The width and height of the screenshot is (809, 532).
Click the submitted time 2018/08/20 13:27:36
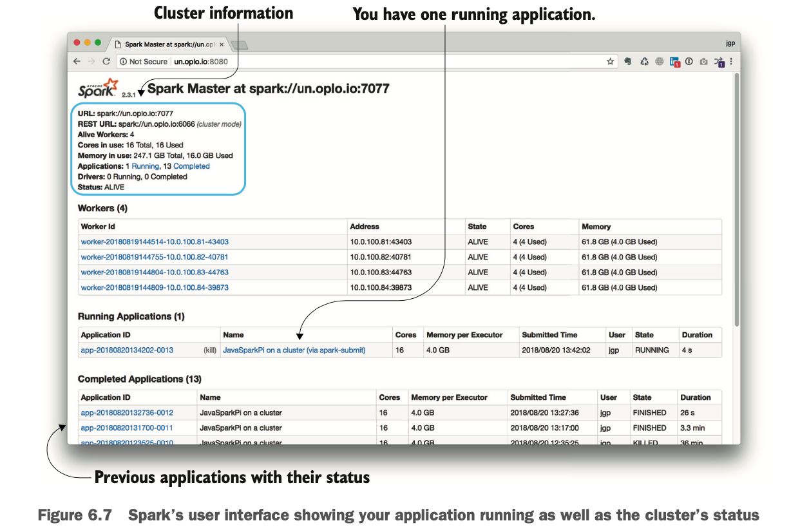(544, 413)
